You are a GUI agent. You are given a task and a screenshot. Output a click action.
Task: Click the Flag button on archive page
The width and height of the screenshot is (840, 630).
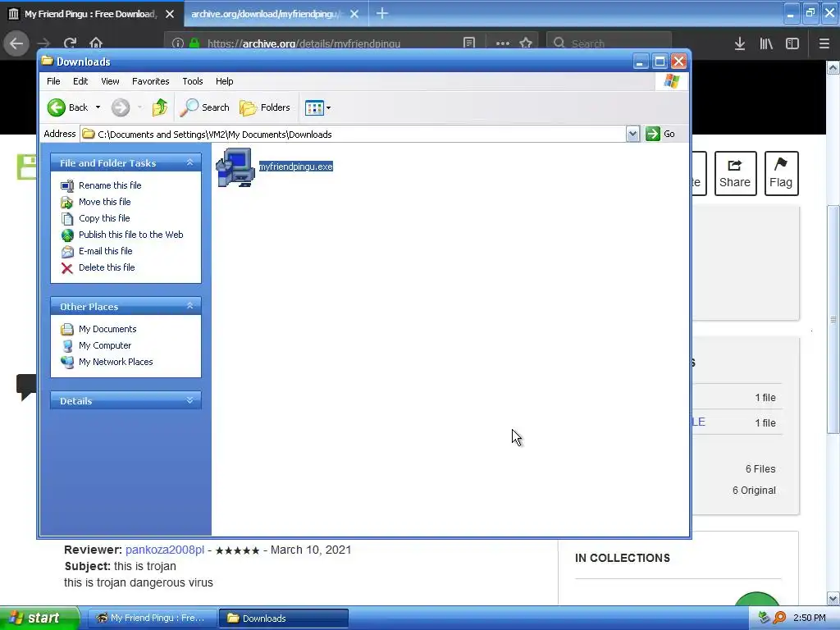pyautogui.click(x=781, y=174)
